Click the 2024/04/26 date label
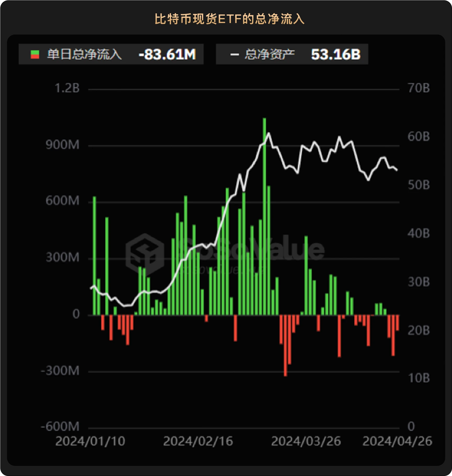Viewport: 452px width, 476px height. pyautogui.click(x=397, y=441)
